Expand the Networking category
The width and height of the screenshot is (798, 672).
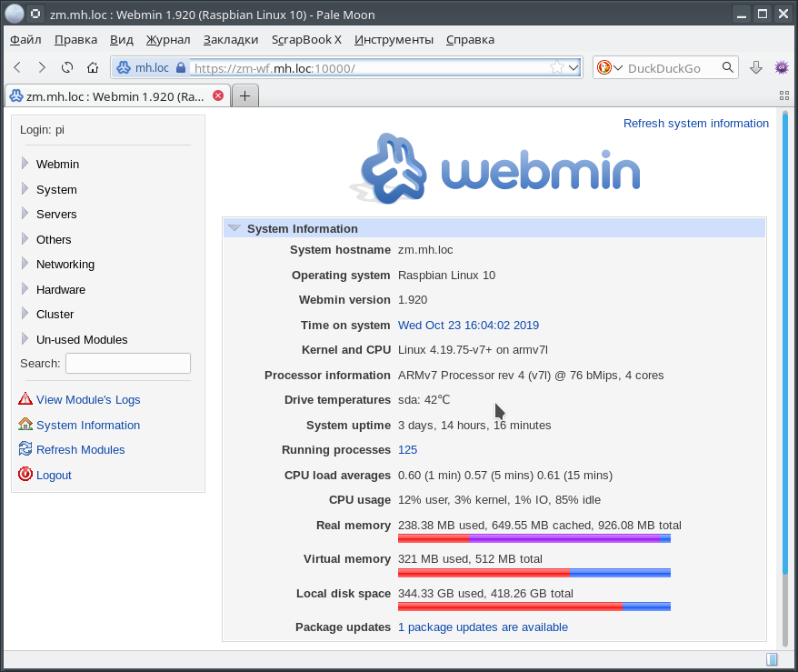coord(25,264)
